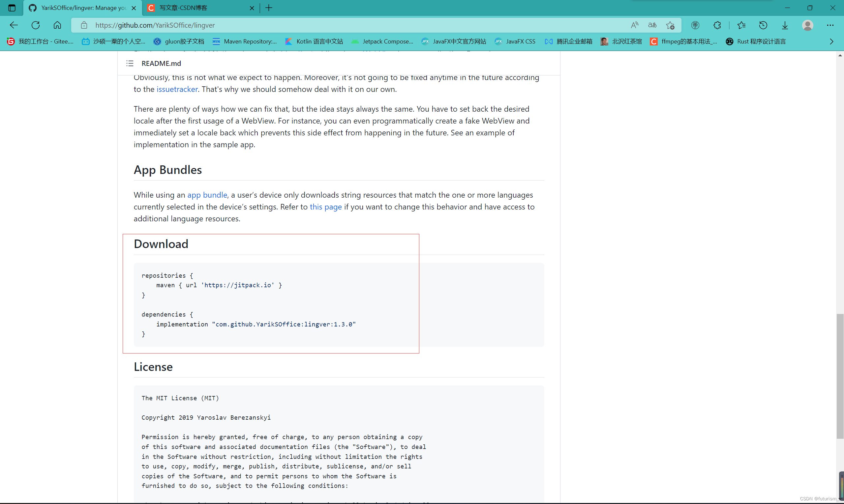
Task: Open browsing History icon
Action: 763,25
